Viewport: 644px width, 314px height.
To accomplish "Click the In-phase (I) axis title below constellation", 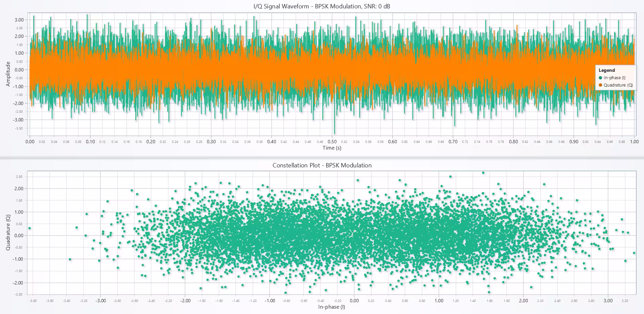I will [x=332, y=307].
